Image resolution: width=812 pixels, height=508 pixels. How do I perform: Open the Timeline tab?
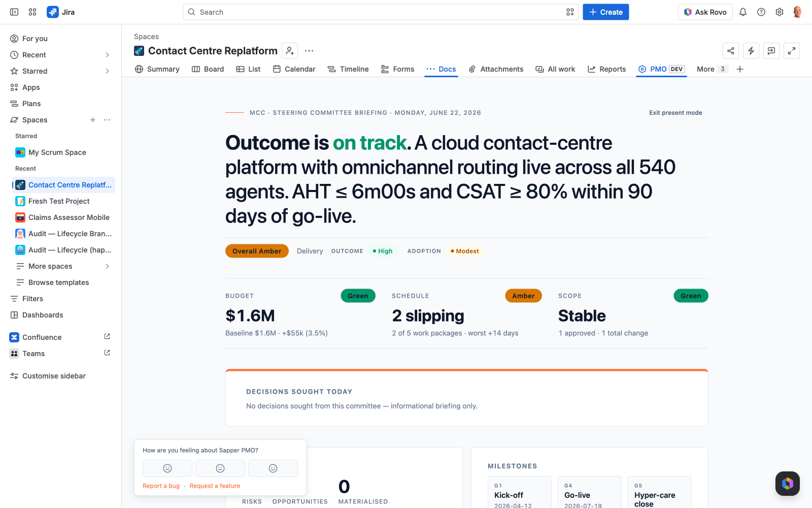348,69
